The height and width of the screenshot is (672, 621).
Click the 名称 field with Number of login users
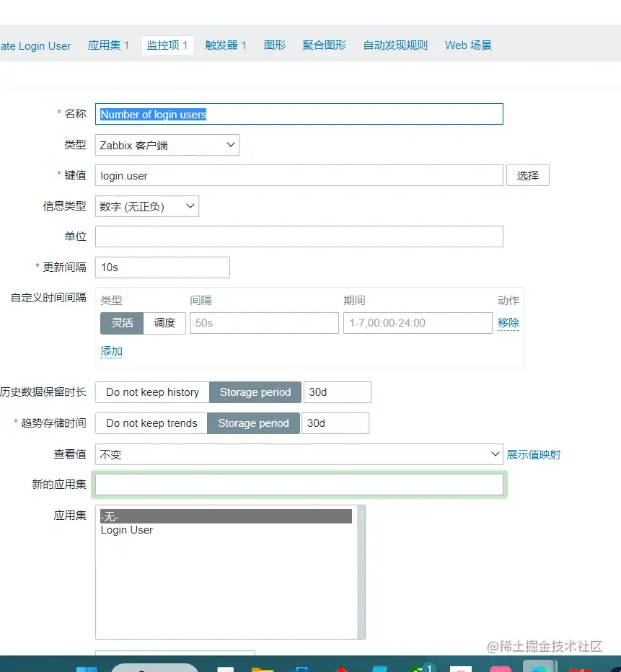299,114
